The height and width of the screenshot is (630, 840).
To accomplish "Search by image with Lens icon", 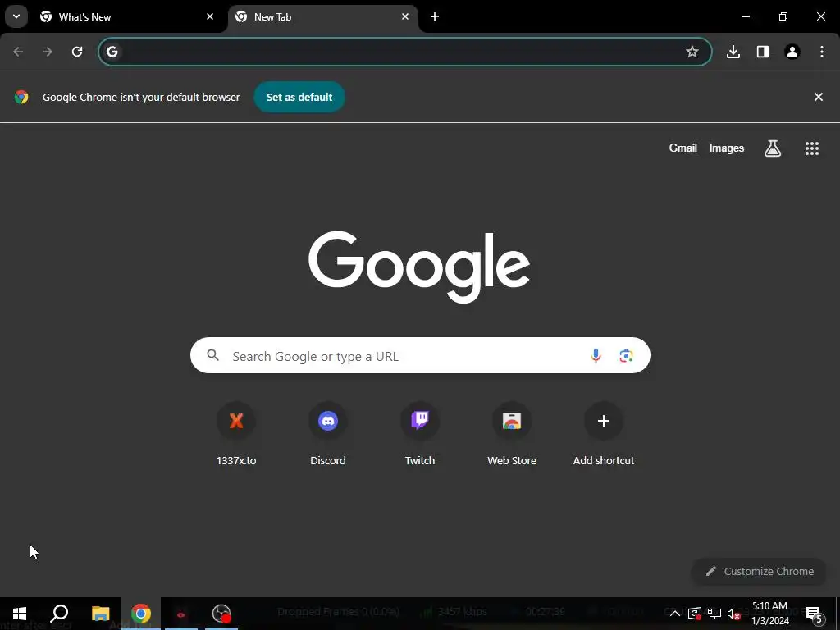I will tap(626, 355).
